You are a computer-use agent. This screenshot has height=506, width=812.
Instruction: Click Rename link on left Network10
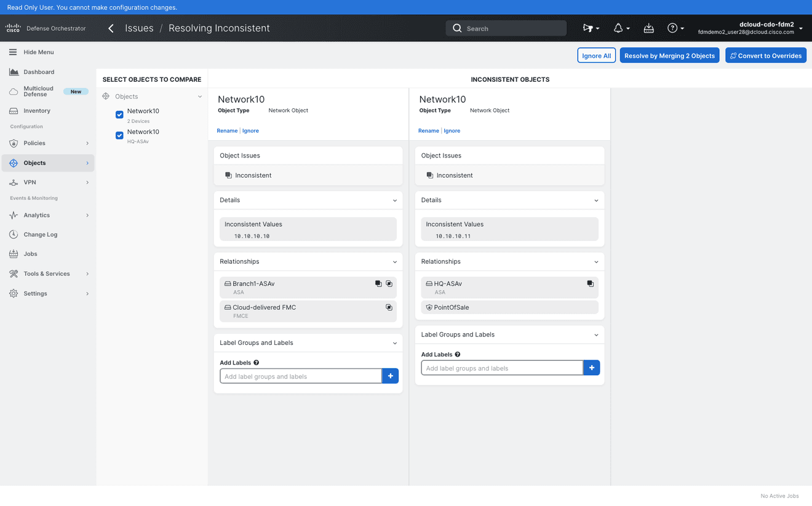(x=227, y=131)
